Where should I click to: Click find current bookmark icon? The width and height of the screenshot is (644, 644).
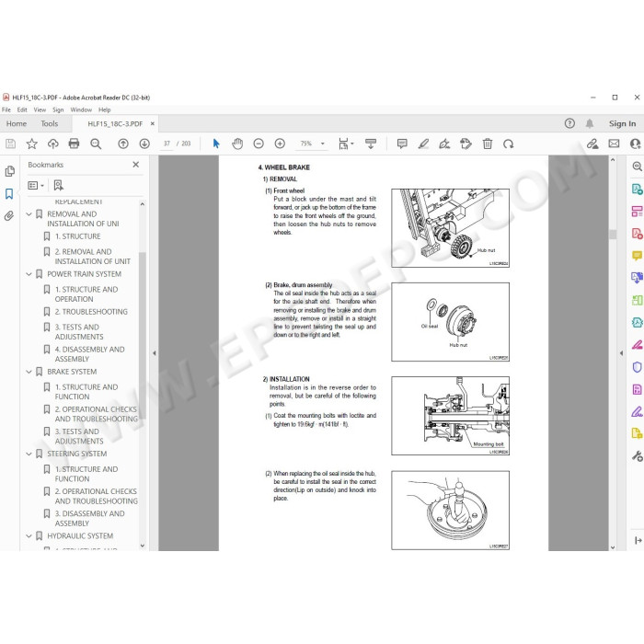(59, 186)
